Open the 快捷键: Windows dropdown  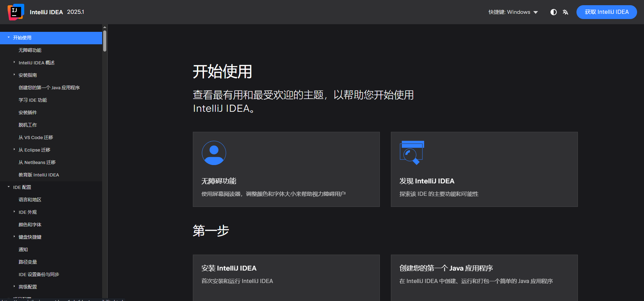(x=513, y=12)
